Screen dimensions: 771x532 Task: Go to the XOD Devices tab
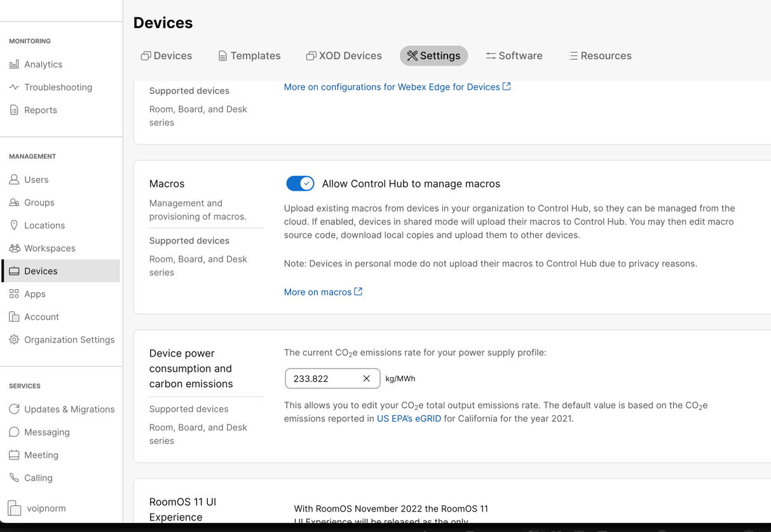344,56
